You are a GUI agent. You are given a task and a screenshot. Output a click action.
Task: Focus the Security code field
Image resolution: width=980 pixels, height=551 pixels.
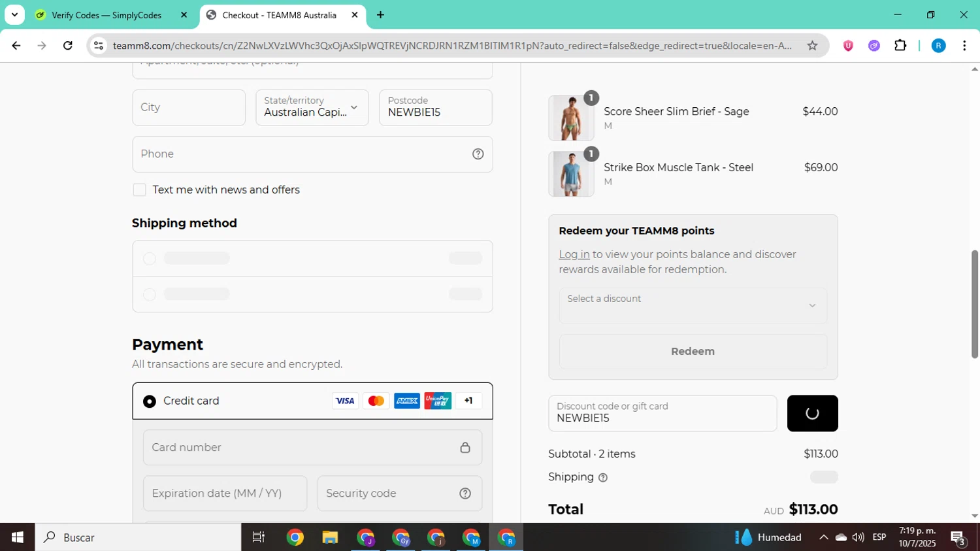[x=400, y=493]
